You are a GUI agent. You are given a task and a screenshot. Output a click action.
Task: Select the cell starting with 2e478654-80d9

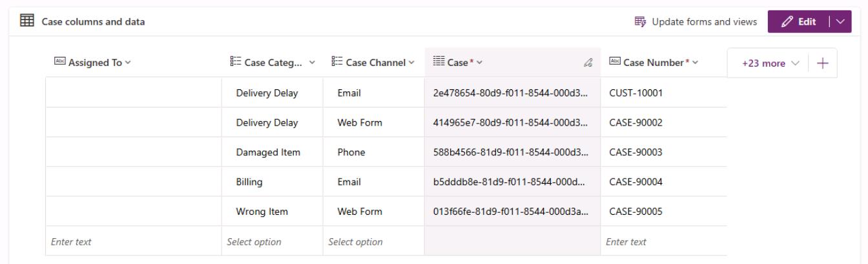click(x=513, y=93)
